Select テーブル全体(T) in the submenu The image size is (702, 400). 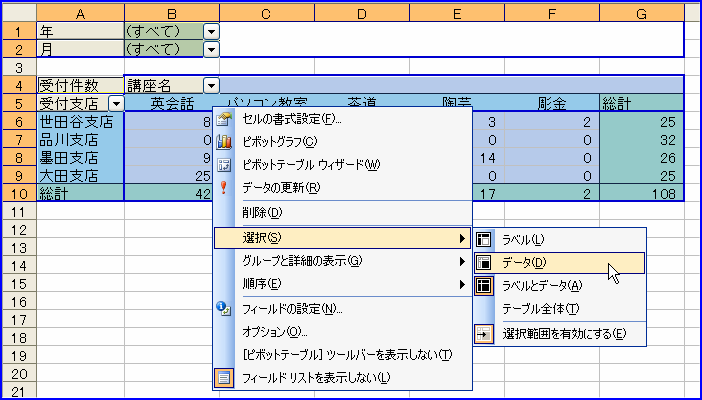click(x=560, y=309)
